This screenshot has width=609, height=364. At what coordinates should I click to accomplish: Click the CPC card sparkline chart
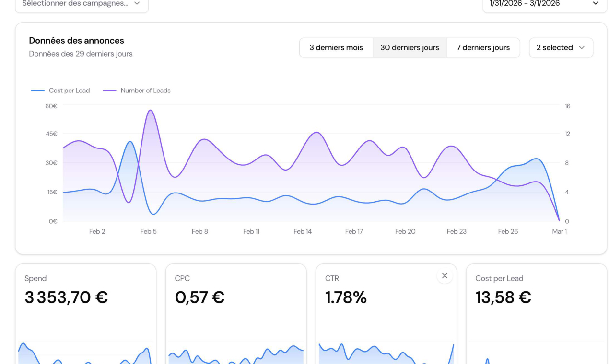pyautogui.click(x=236, y=355)
